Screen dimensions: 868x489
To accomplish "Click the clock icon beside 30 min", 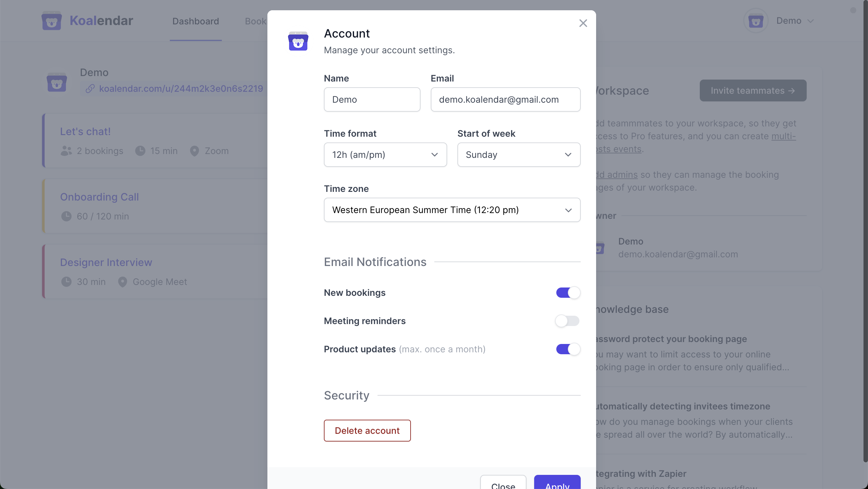I will click(66, 281).
